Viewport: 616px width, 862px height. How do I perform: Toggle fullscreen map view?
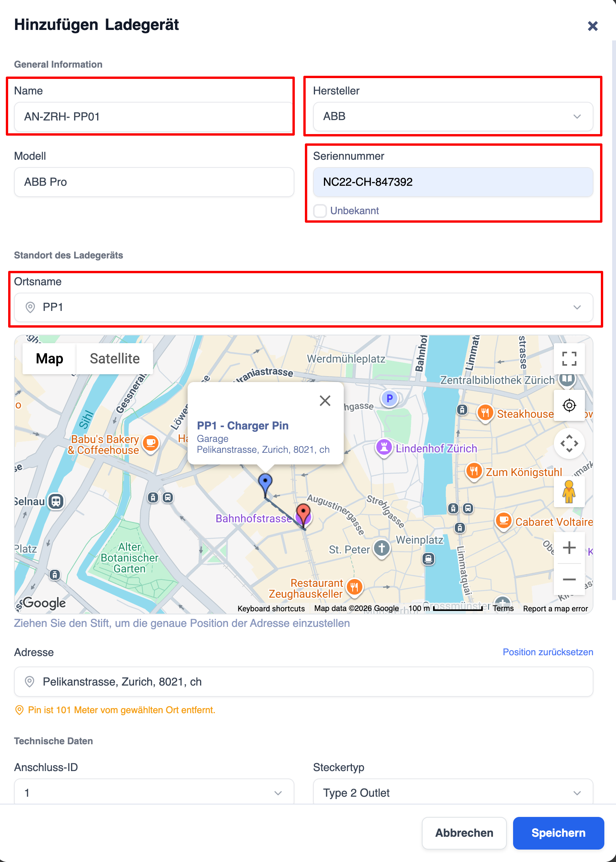click(569, 358)
